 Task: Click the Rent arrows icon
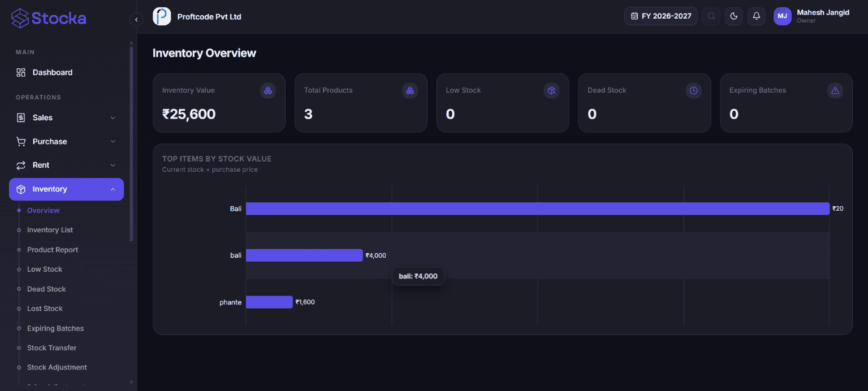pos(21,165)
